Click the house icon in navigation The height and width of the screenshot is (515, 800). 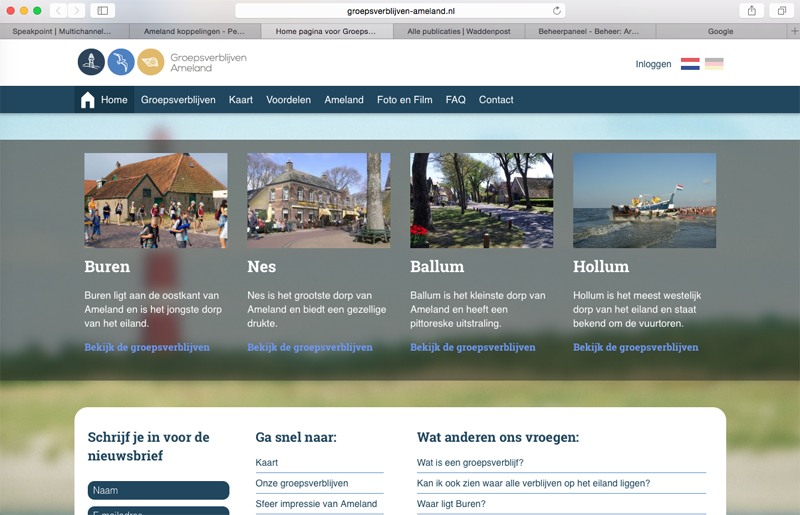[x=88, y=100]
